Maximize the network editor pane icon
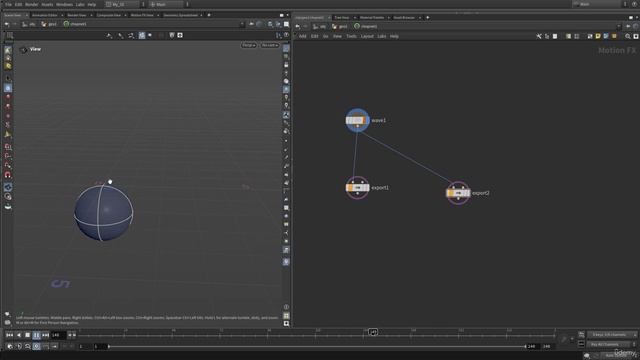The height and width of the screenshot is (360, 640). (631, 18)
